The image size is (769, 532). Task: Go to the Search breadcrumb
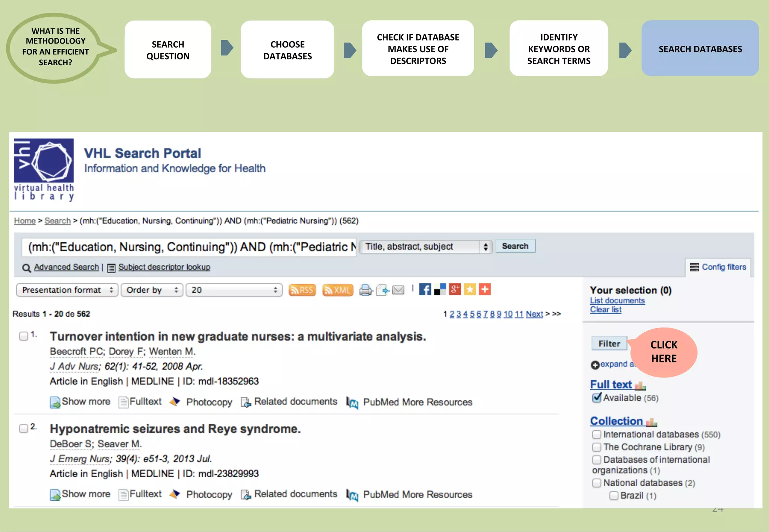[x=57, y=221]
